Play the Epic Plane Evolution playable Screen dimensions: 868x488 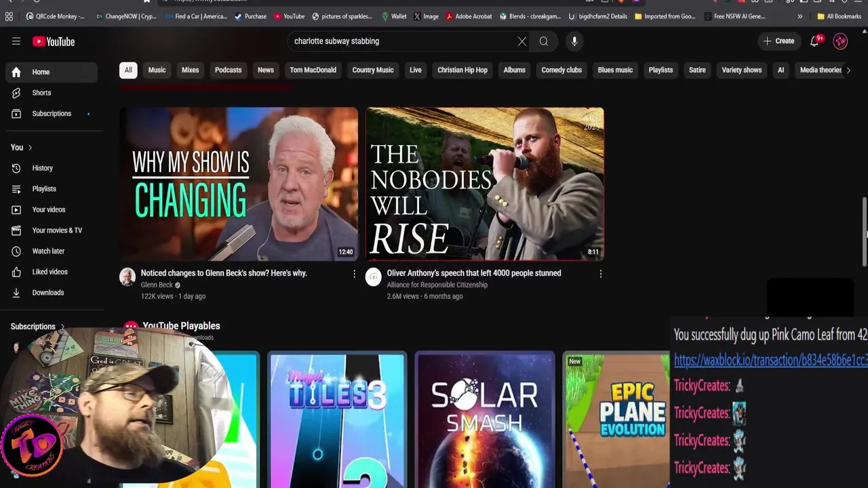click(616, 420)
